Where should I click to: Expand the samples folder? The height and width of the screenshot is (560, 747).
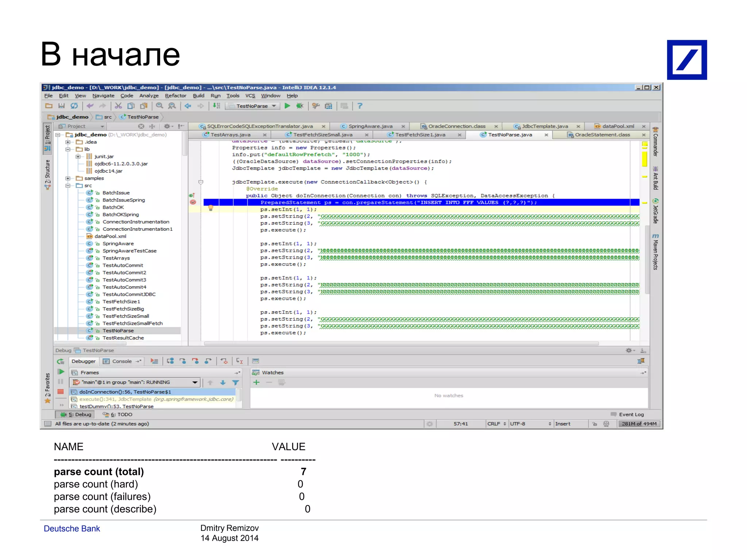point(68,179)
